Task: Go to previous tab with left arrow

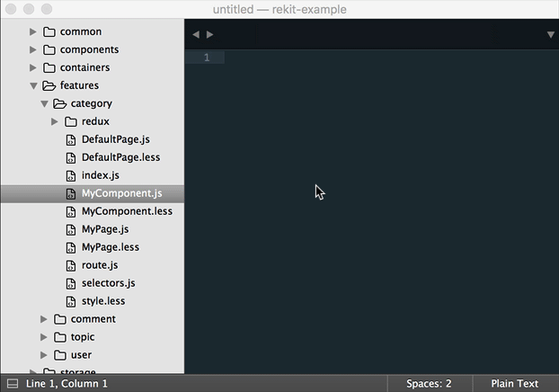Action: [x=196, y=34]
